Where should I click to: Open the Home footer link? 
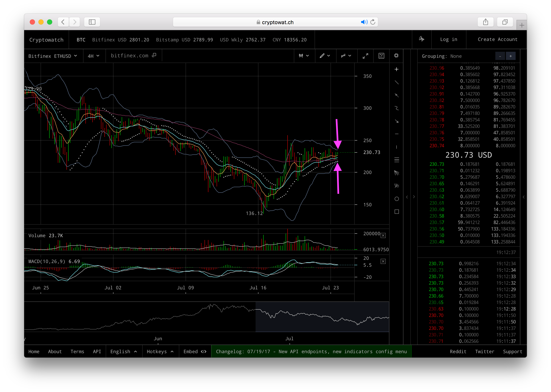(34, 352)
